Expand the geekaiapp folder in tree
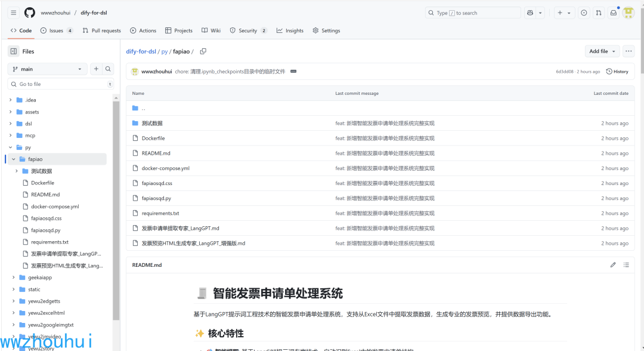The image size is (644, 351). coord(14,278)
